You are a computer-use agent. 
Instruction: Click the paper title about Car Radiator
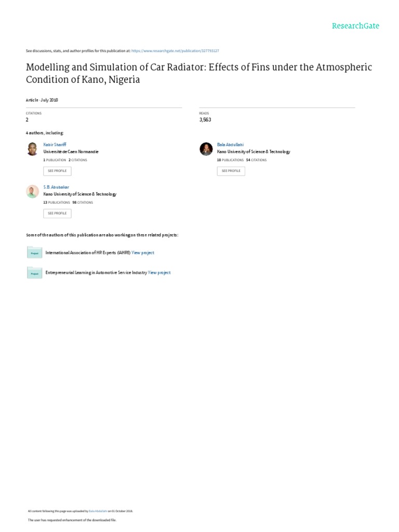[x=199, y=74]
